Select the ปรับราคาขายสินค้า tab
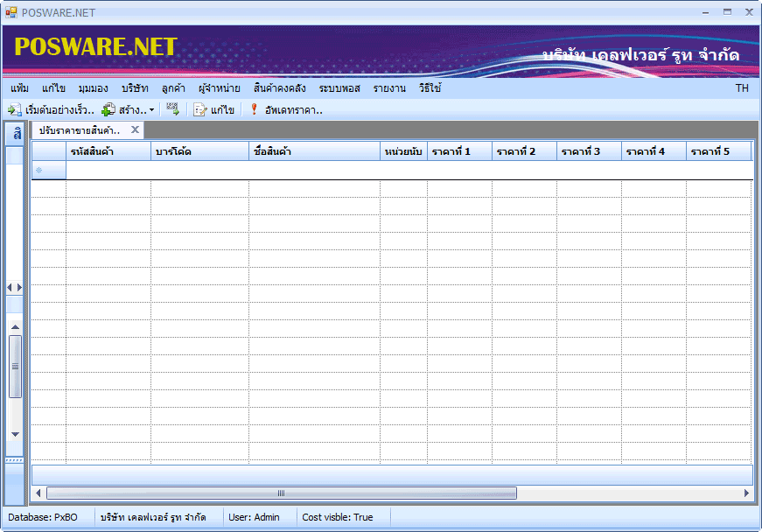 click(80, 129)
